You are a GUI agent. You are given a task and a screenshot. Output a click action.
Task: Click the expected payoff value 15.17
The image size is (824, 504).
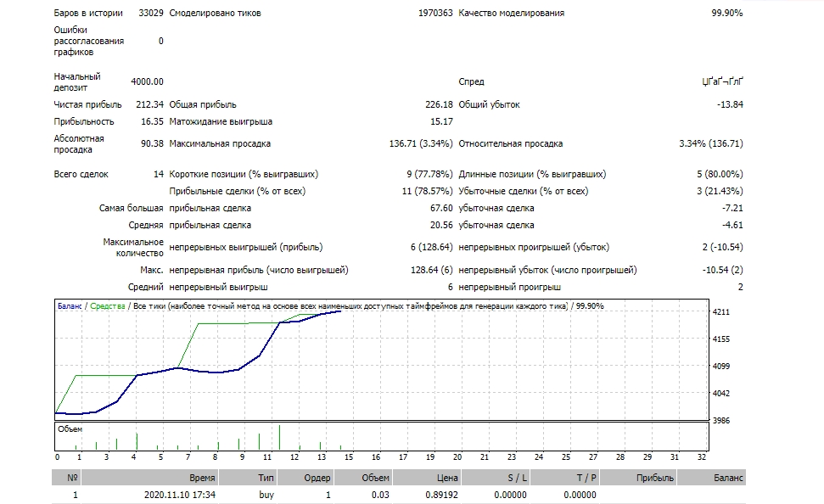tap(441, 121)
